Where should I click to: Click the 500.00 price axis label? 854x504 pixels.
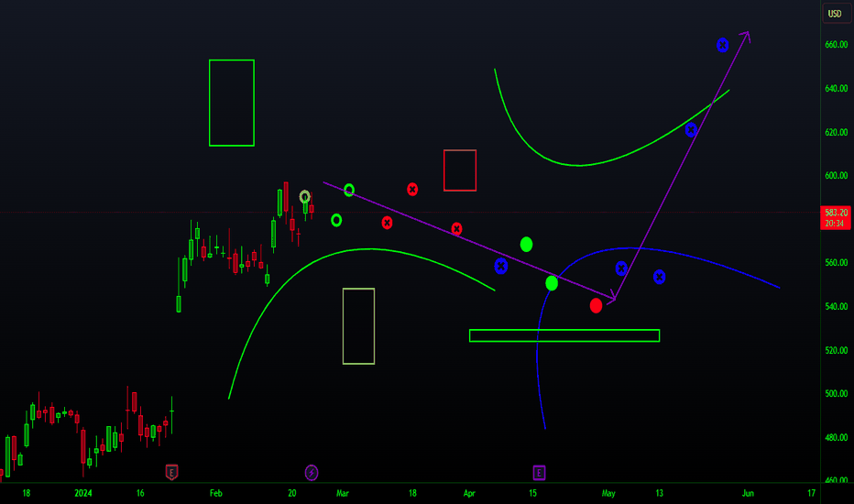coord(836,393)
